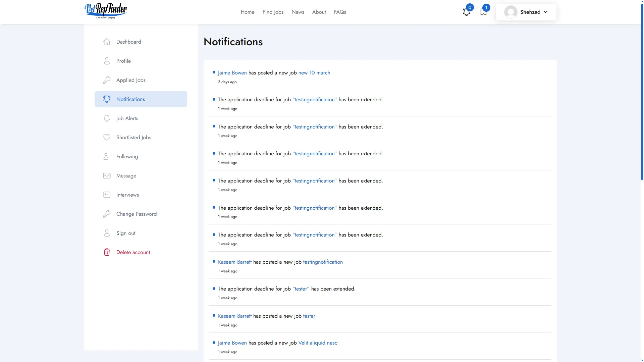This screenshot has height=362, width=644.
Task: Open Jaime Bowen link in first notification
Action: 232,73
